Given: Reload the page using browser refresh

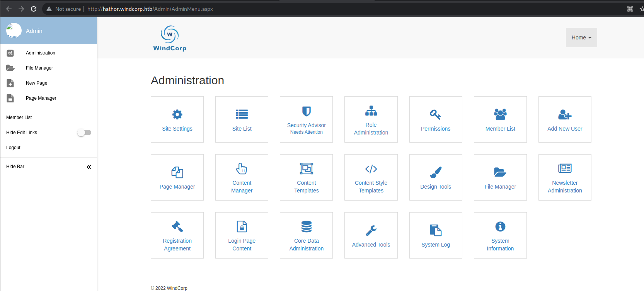Looking at the screenshot, I should pyautogui.click(x=34, y=9).
